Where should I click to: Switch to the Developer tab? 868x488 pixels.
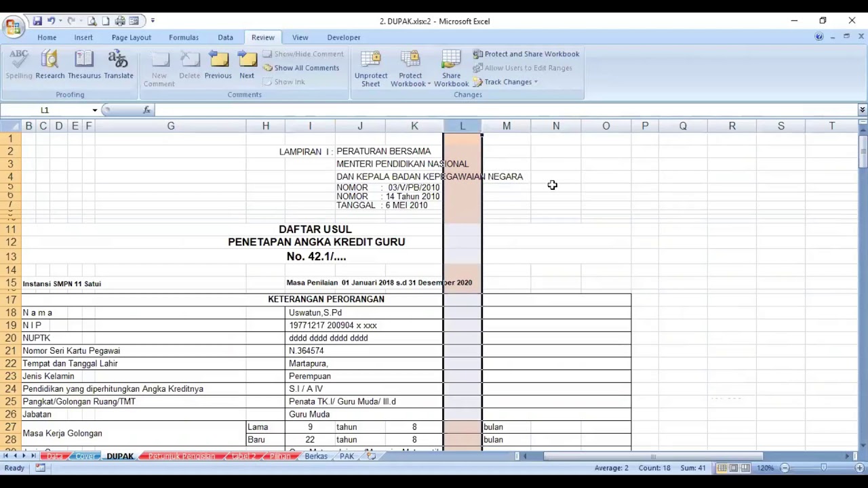coord(344,37)
